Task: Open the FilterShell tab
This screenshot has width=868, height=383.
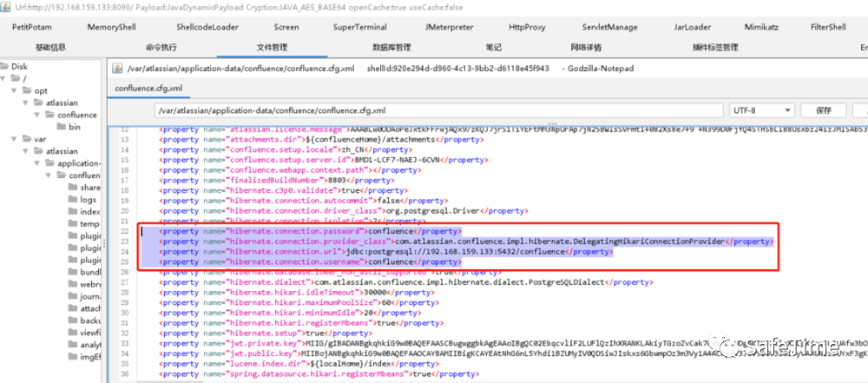Action: (828, 27)
